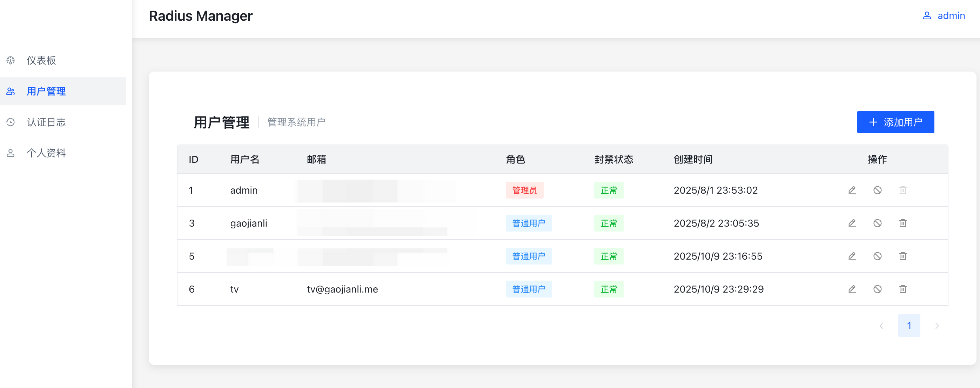
Task: Delete the tv user
Action: click(903, 289)
